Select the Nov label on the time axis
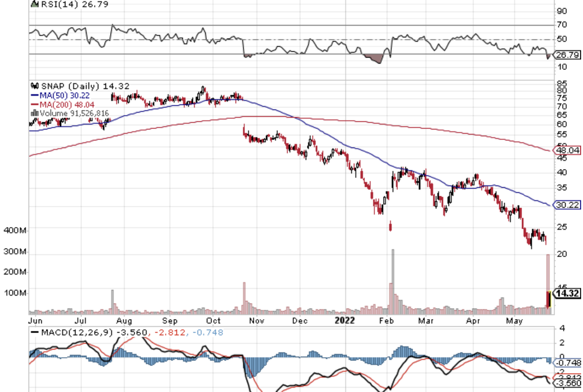The height and width of the screenshot is (392, 583). point(256,321)
